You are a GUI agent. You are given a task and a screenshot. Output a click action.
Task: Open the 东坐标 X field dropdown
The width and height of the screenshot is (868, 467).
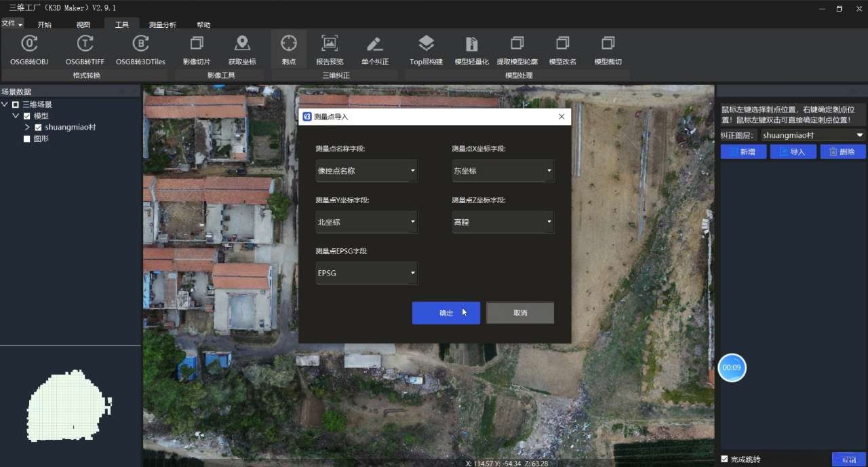click(503, 171)
